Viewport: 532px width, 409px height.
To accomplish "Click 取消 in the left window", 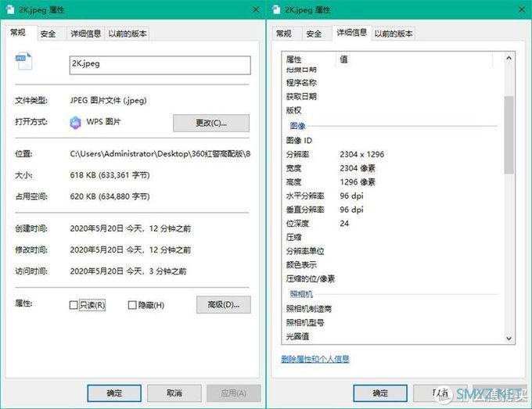I will (174, 393).
